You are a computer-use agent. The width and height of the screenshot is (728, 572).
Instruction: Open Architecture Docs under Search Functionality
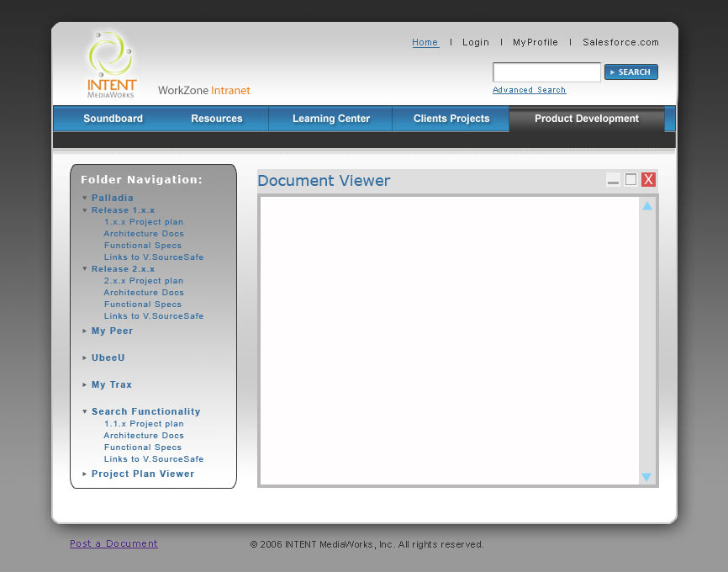(x=144, y=436)
